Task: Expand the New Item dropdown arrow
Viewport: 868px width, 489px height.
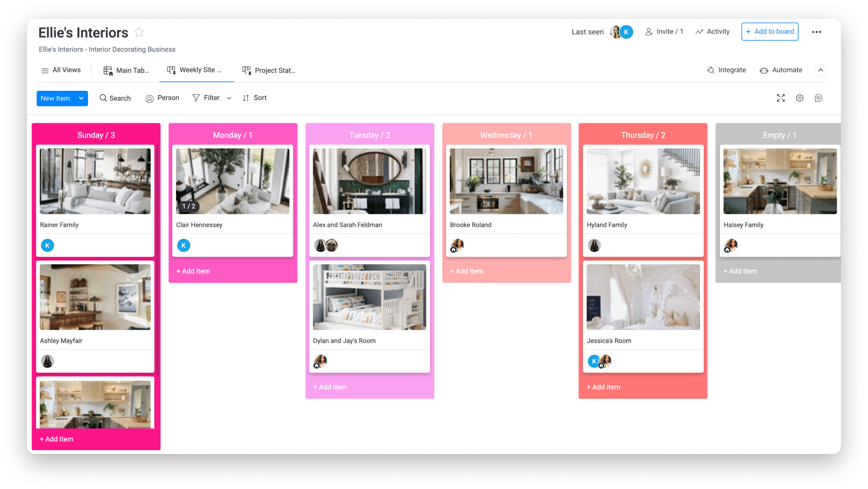Action: [x=81, y=98]
